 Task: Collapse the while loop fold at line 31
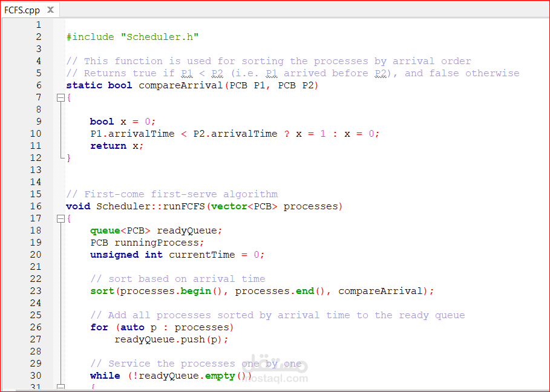tap(61, 387)
